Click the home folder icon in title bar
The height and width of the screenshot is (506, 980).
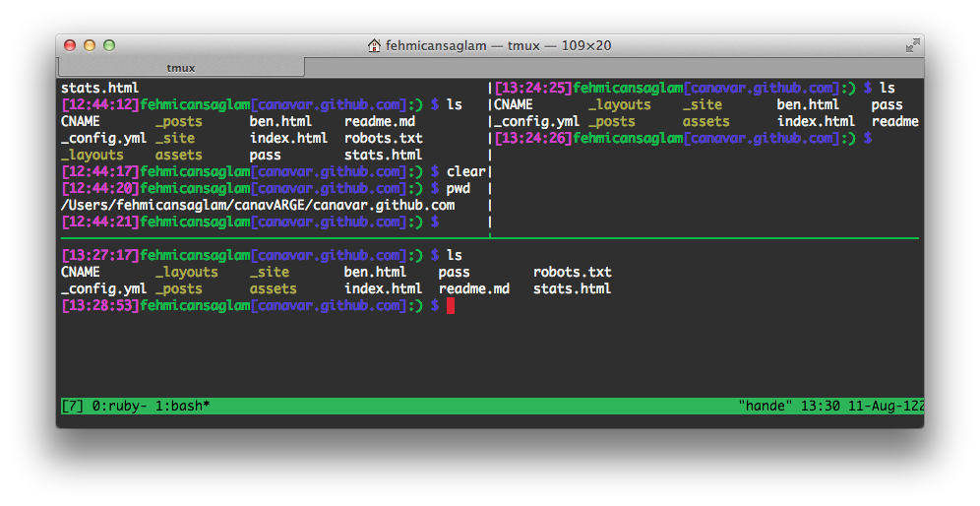pos(374,45)
